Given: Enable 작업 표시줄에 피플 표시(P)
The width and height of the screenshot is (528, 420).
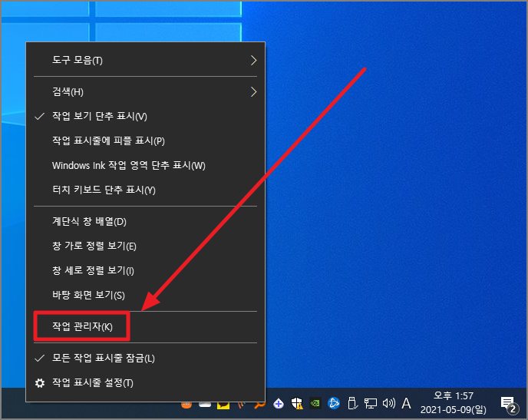Looking at the screenshot, I should tap(145, 141).
